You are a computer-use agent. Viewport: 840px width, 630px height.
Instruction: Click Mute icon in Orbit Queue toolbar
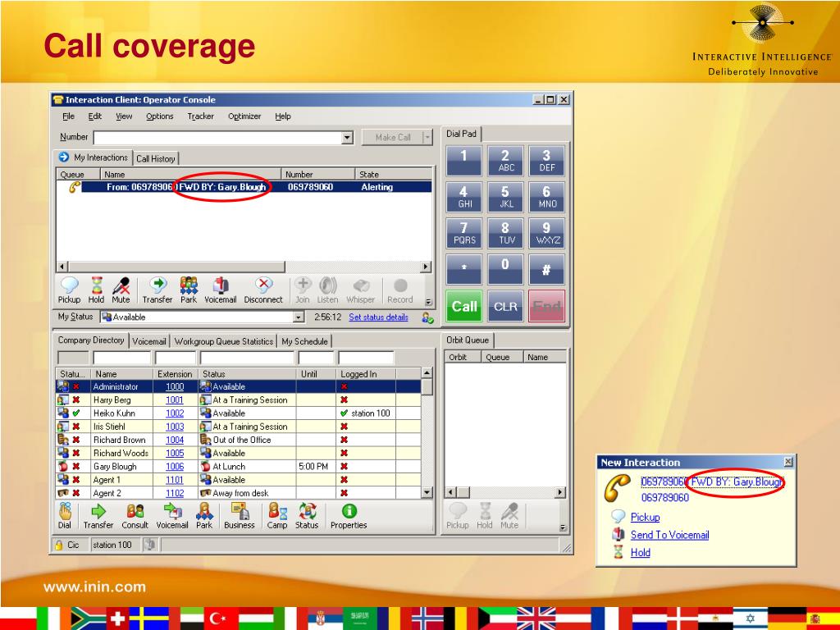(509, 517)
